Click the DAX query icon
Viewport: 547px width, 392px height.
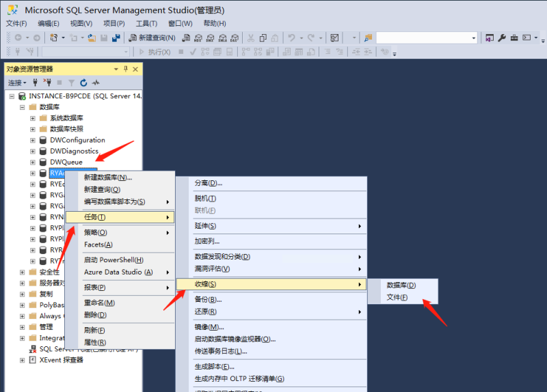(x=235, y=38)
